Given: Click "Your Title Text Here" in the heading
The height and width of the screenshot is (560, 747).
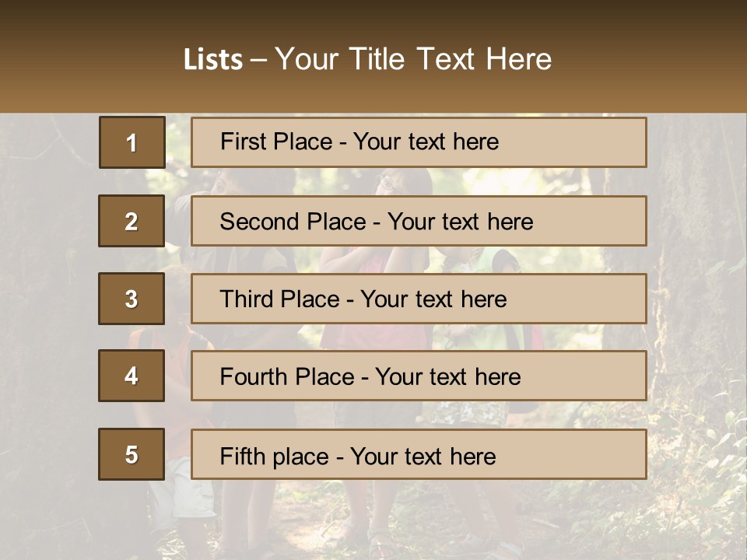Looking at the screenshot, I should pyautogui.click(x=413, y=60).
